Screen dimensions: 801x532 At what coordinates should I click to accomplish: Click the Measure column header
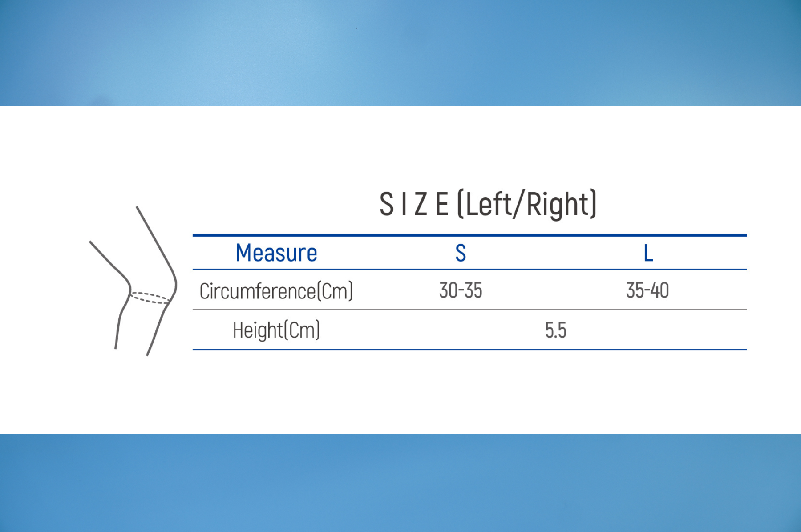(x=276, y=253)
